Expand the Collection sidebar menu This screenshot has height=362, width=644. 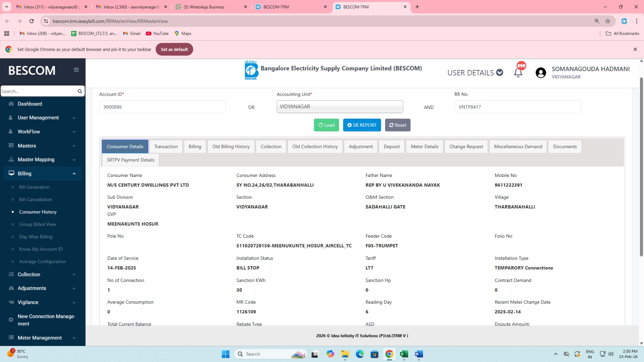[x=42, y=274]
